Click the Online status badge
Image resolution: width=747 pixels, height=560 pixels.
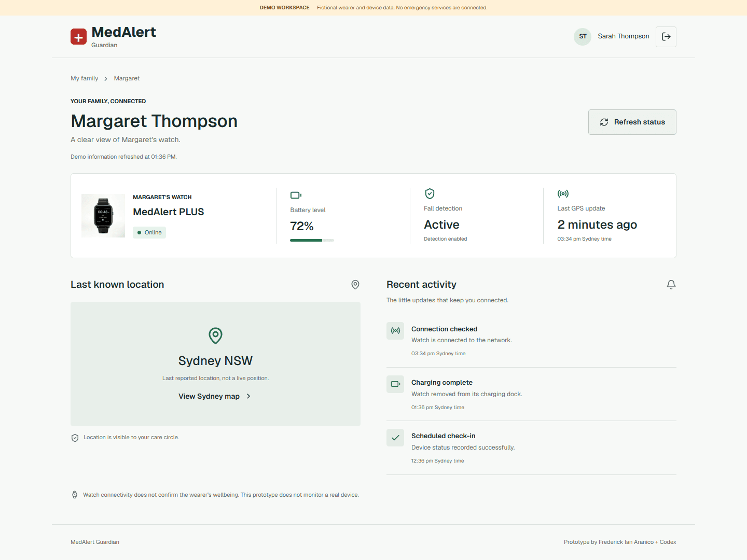point(149,233)
